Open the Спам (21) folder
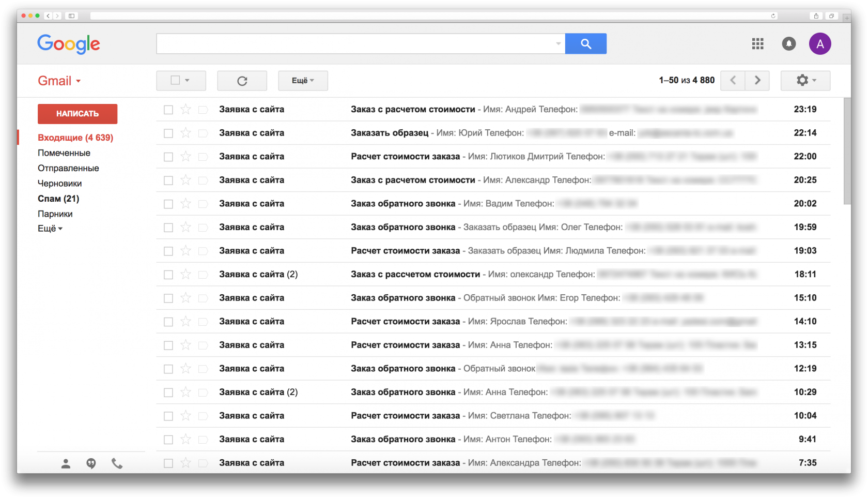Screen dimensions: 868x498 pyautogui.click(x=58, y=199)
